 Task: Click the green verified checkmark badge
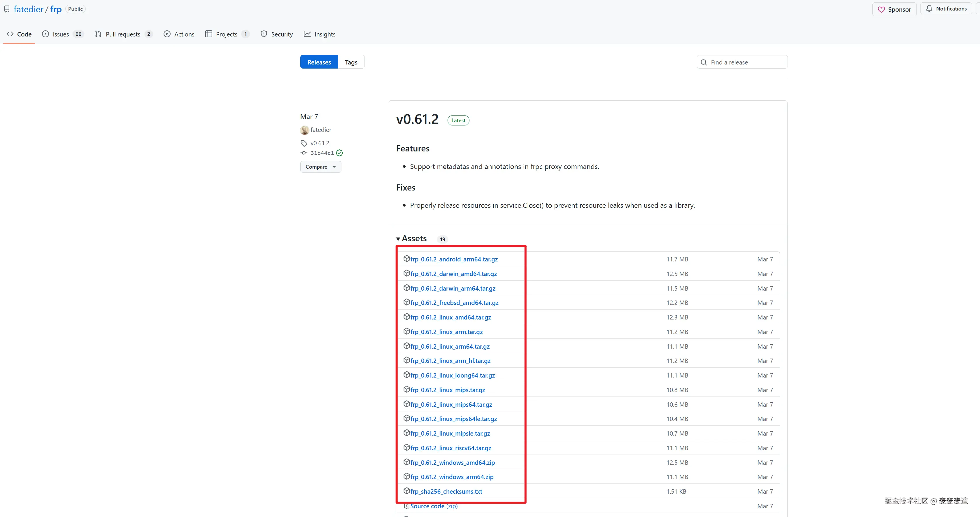click(x=339, y=153)
